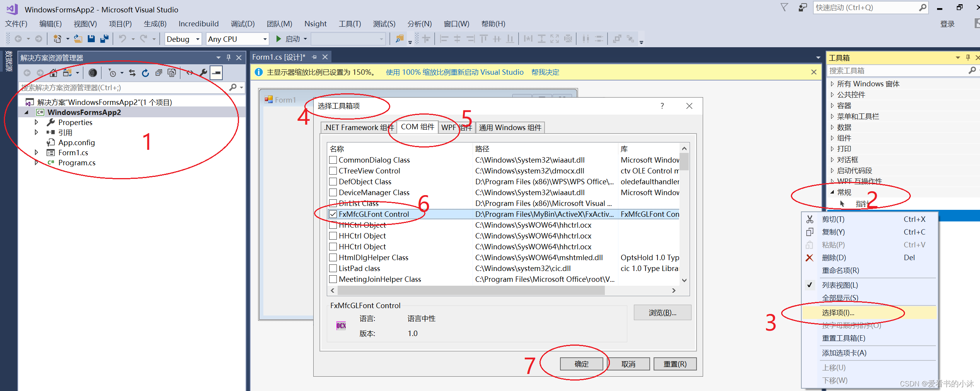Click the horizontal scrollbar thumb in component list
The image size is (980, 391).
tap(471, 290)
